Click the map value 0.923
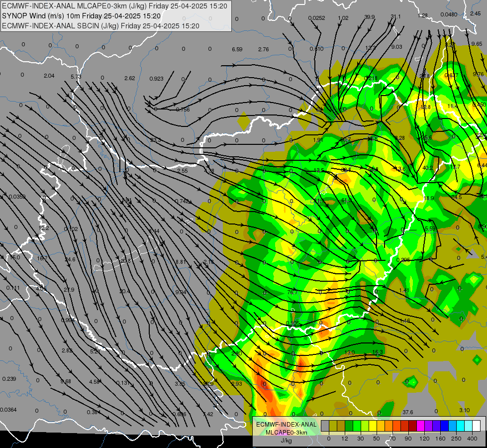This screenshot has height=448, width=487. (x=156, y=79)
